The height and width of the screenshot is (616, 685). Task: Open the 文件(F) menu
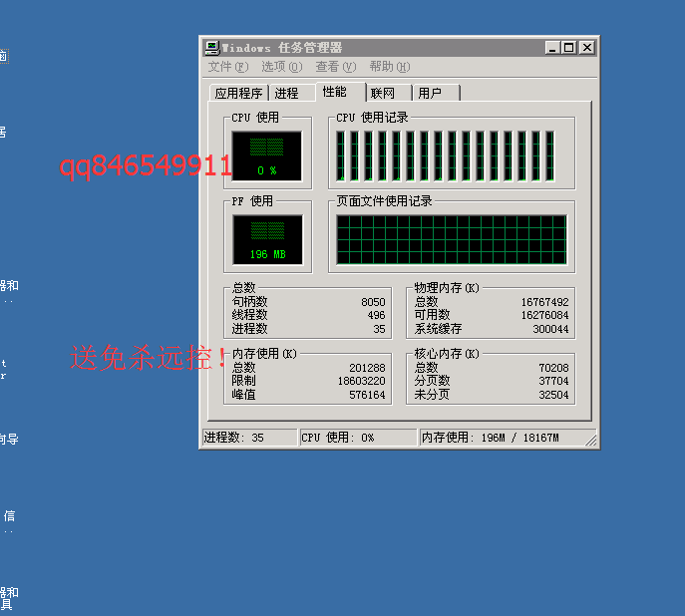[x=228, y=67]
